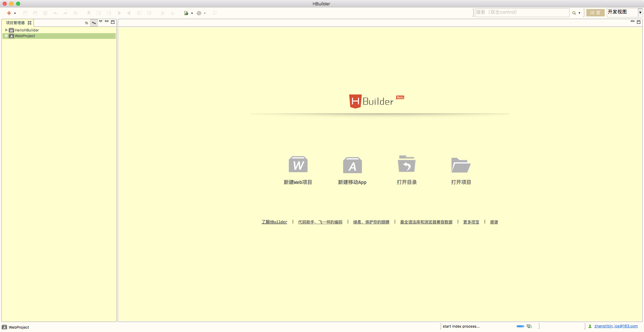The width and height of the screenshot is (644, 332).
Task: Select the WebProject row in project tree
Action: click(x=59, y=36)
